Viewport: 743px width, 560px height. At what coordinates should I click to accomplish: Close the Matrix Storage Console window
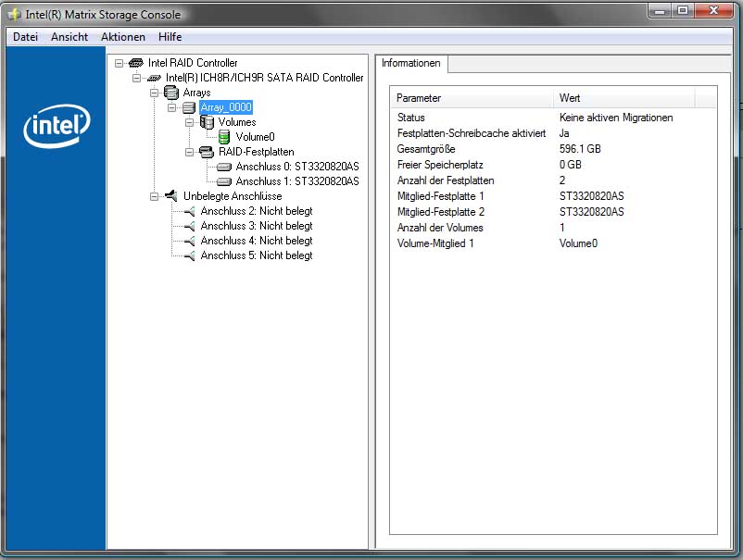click(714, 10)
